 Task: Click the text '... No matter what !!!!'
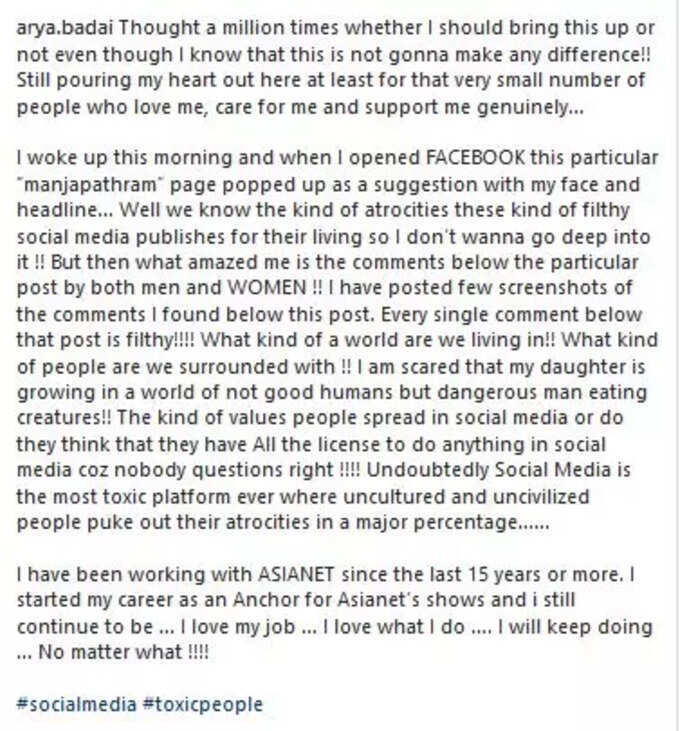[113, 652]
